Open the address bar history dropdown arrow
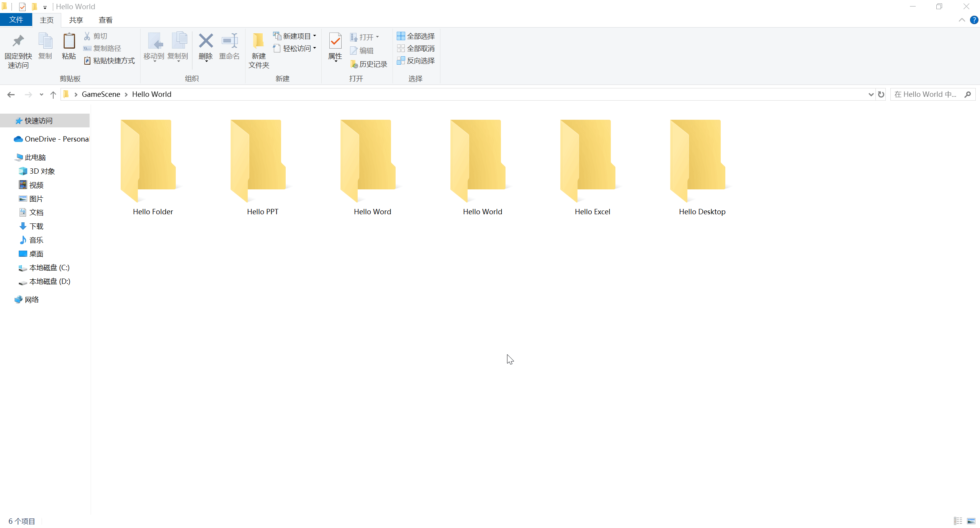980x528 pixels. pos(871,95)
